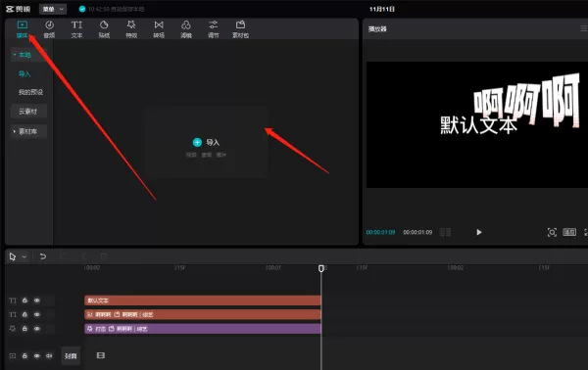Click the auto-save status checkmark icon
The width and height of the screenshot is (588, 370).
82,9
